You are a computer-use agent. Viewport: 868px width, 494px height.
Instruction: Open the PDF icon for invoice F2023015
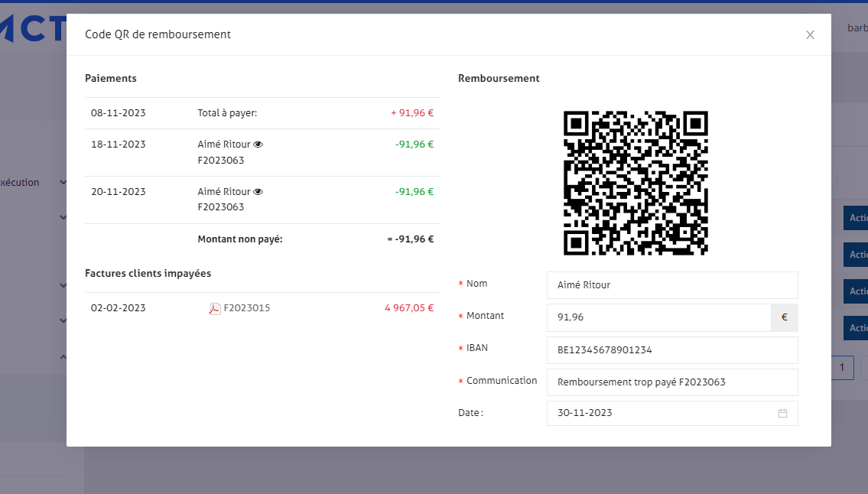tap(215, 308)
